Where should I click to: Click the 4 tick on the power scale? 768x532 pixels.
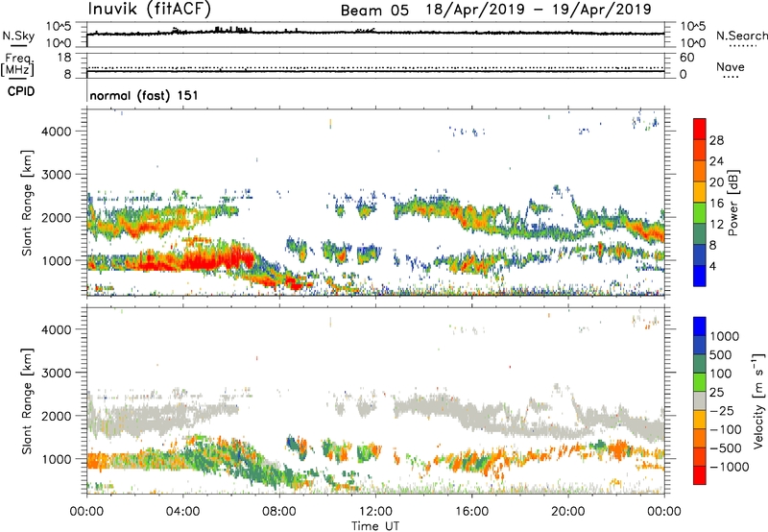click(x=712, y=266)
